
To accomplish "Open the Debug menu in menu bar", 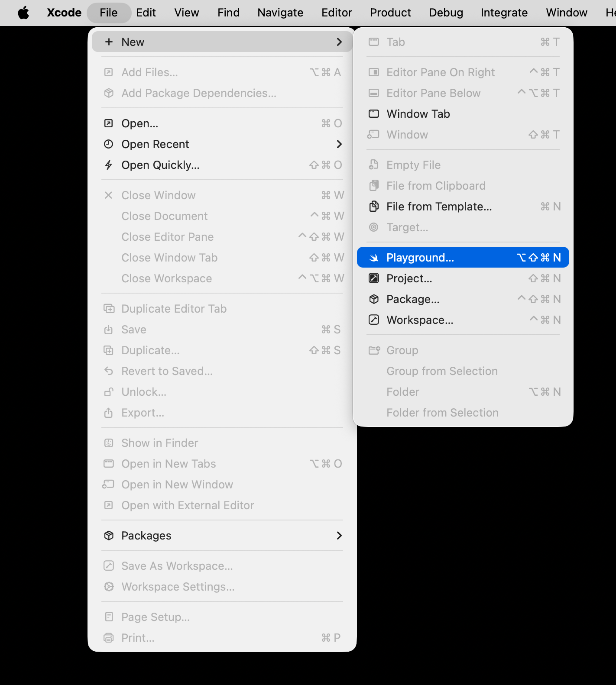I will (446, 13).
